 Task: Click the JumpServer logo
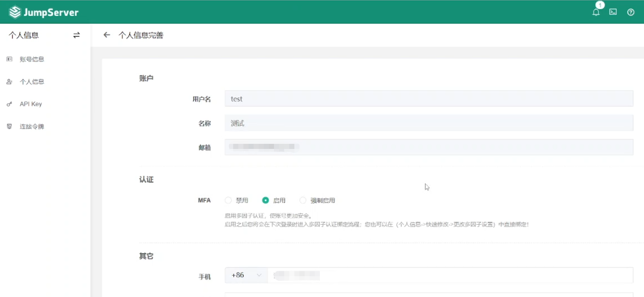44,12
